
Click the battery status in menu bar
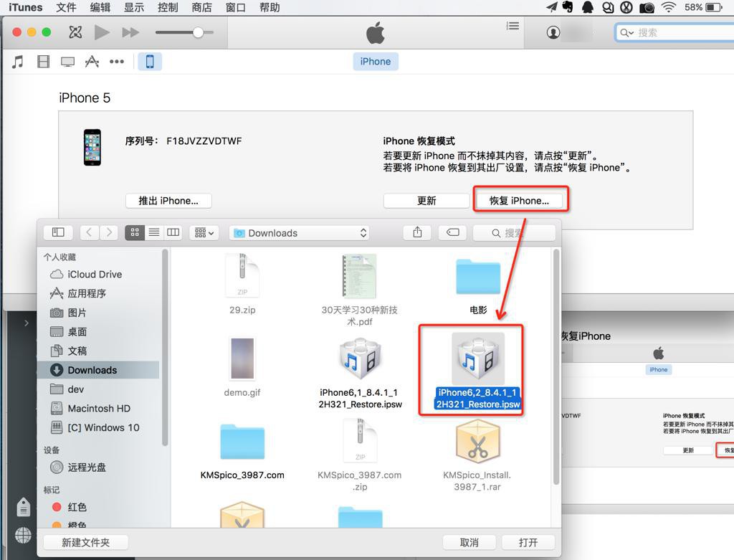point(704,7)
